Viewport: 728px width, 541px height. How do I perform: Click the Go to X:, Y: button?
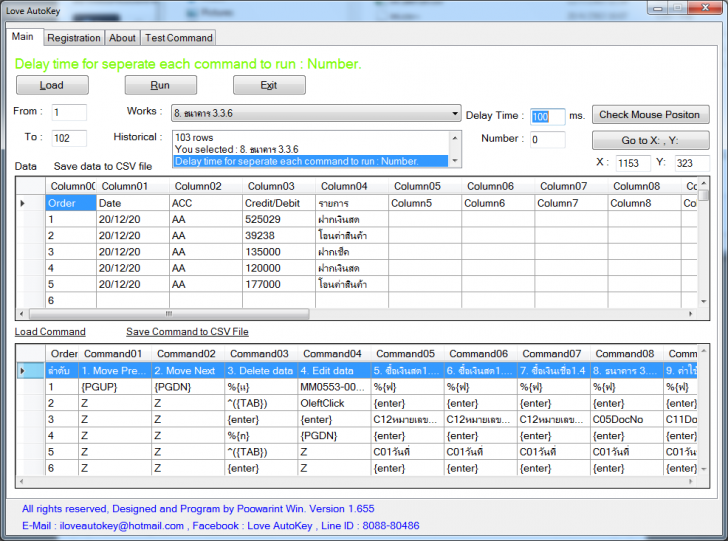651,141
